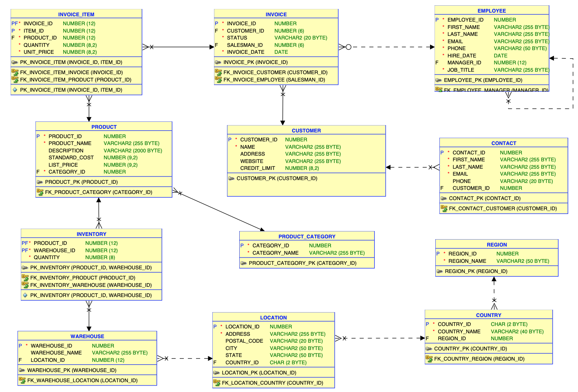
Task: Click the foreign key icon for FK_COUNTRY_REGION
Action: pos(429,359)
